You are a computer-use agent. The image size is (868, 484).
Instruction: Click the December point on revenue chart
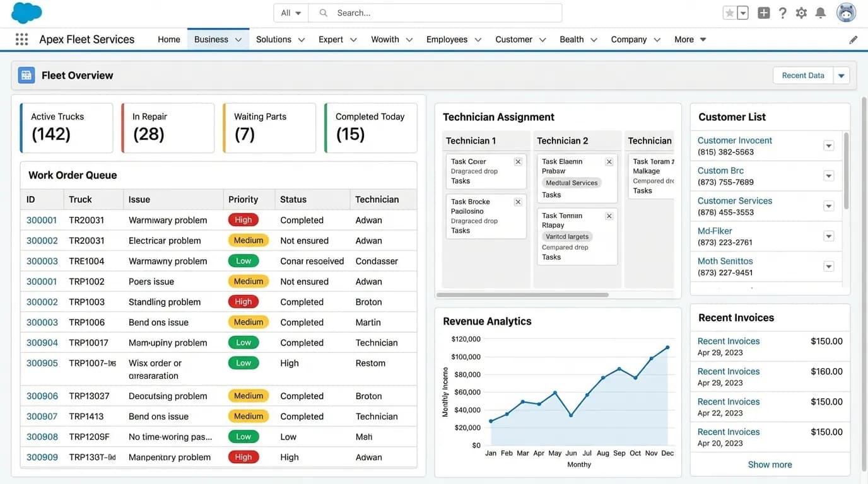(x=667, y=347)
